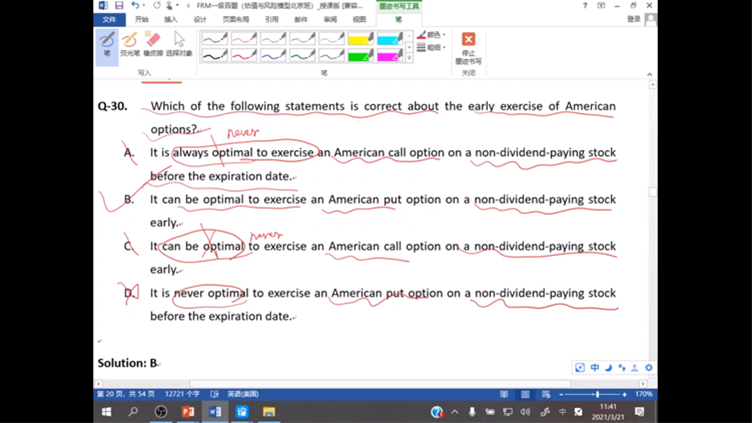This screenshot has width=752, height=423.
Task: Switch to the Home (开始) tab
Action: tap(141, 19)
